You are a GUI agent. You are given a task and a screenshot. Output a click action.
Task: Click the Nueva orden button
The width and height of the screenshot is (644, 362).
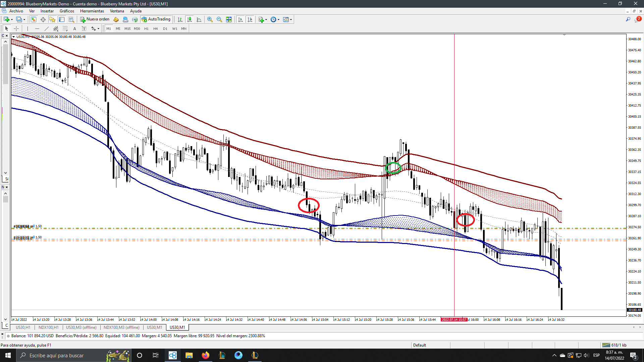click(95, 19)
